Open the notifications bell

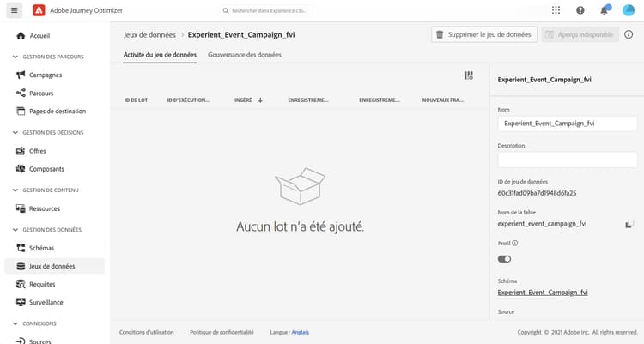(605, 10)
